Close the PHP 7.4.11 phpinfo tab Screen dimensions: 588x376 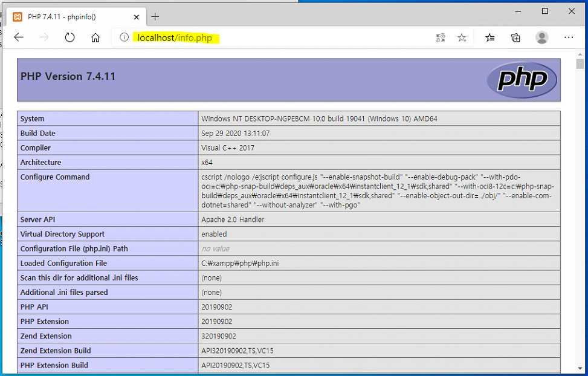(137, 18)
